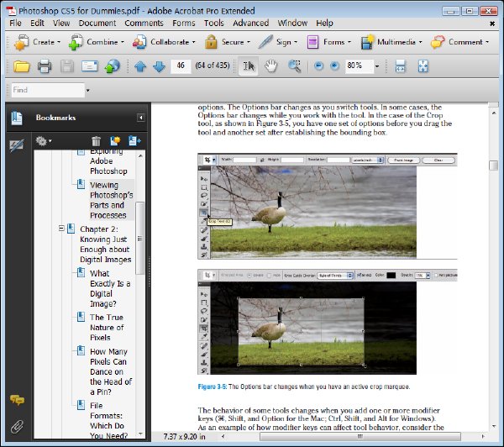This screenshot has width=504, height=447.
Task: Click the globe upload icon
Action: tap(113, 66)
